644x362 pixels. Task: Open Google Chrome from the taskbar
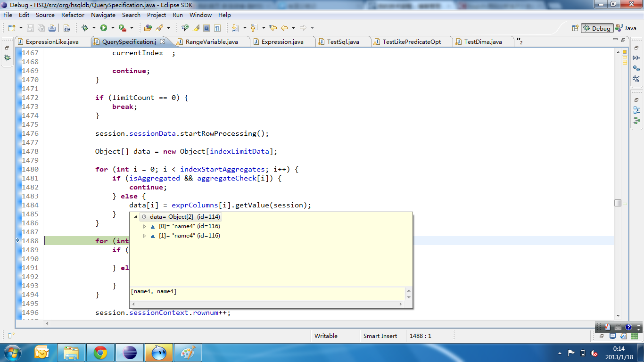tap(100, 353)
